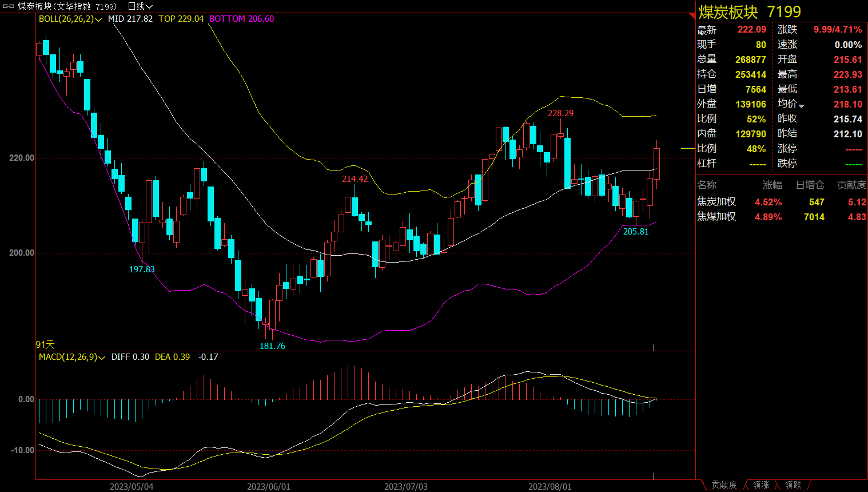Click the 最低 value 213.61
The image size is (868, 492).
tap(847, 89)
